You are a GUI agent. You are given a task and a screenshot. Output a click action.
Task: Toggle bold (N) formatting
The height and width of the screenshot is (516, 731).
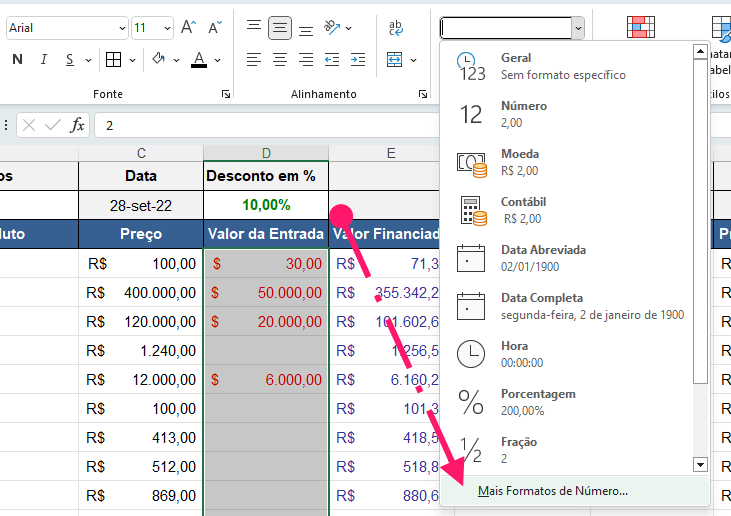[x=17, y=60]
